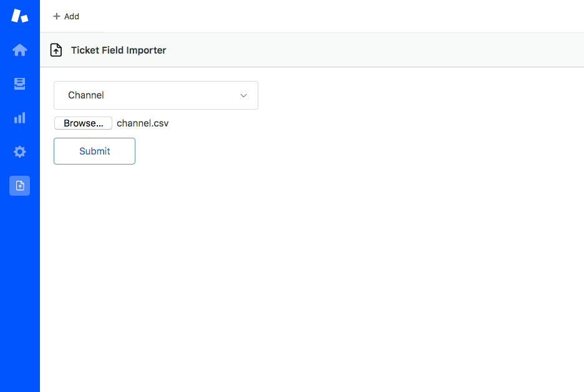Screen dimensions: 584x392
Task: Open the Views icon in sidebar
Action: [x=20, y=84]
